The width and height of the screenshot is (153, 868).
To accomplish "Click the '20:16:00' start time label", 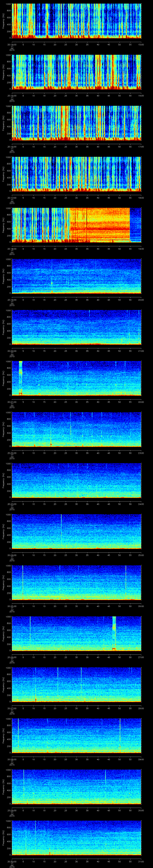I will (x=12, y=147).
